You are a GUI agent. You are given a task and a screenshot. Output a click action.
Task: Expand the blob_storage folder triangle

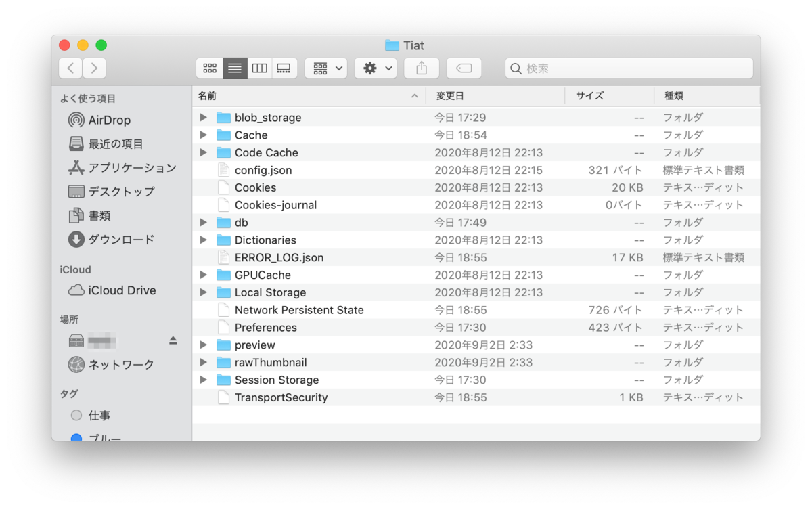point(204,118)
